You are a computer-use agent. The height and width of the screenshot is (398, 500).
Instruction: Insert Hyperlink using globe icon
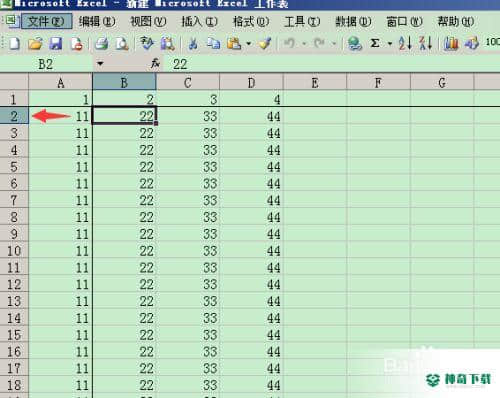point(354,44)
